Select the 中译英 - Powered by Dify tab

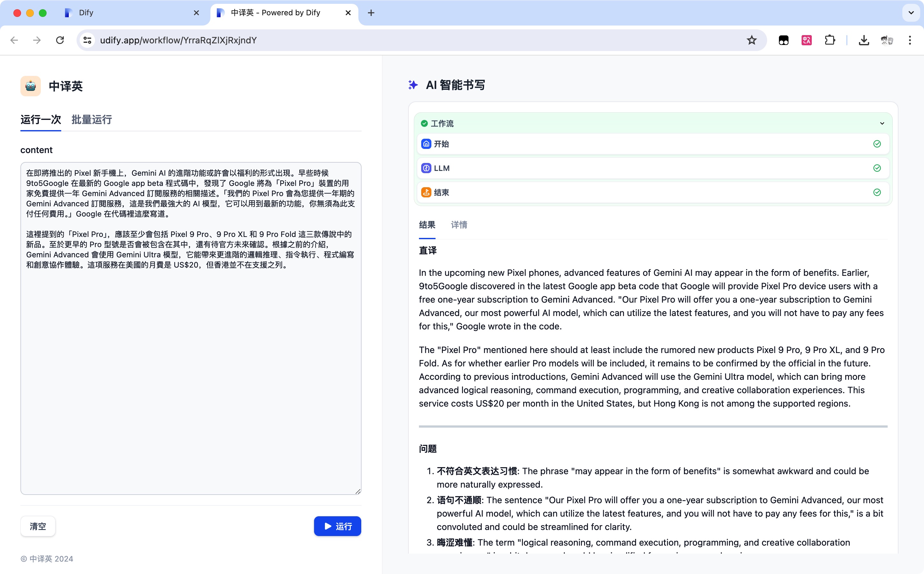(x=284, y=13)
